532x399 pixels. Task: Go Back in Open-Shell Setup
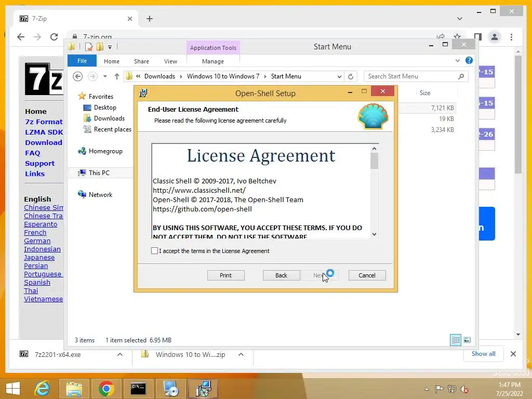(x=281, y=275)
